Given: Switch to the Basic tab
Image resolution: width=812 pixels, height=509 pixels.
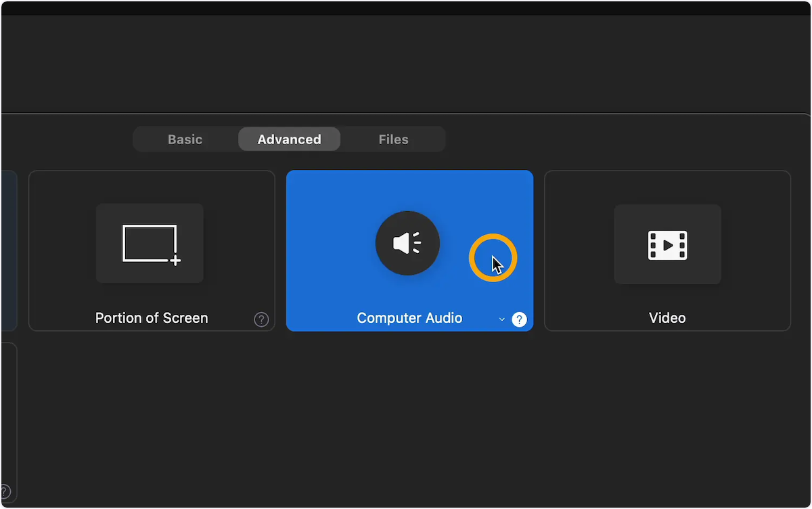Looking at the screenshot, I should (185, 139).
